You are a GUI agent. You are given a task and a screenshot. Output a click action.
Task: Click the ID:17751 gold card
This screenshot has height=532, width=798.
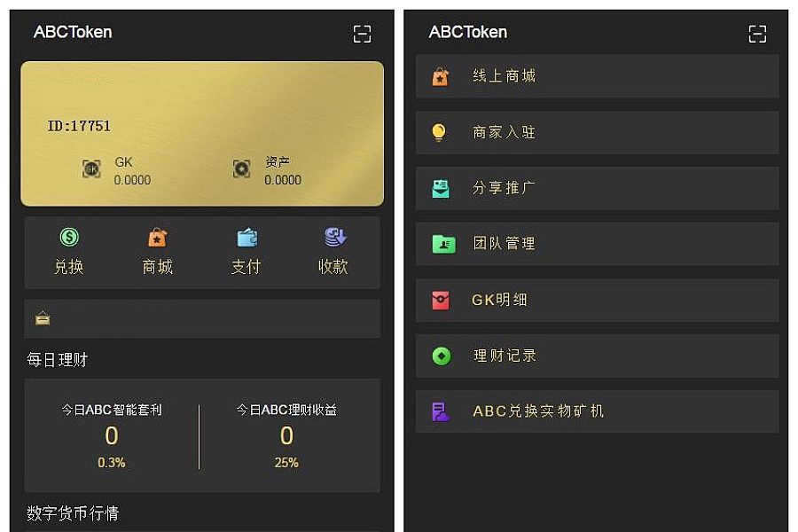pos(202,134)
